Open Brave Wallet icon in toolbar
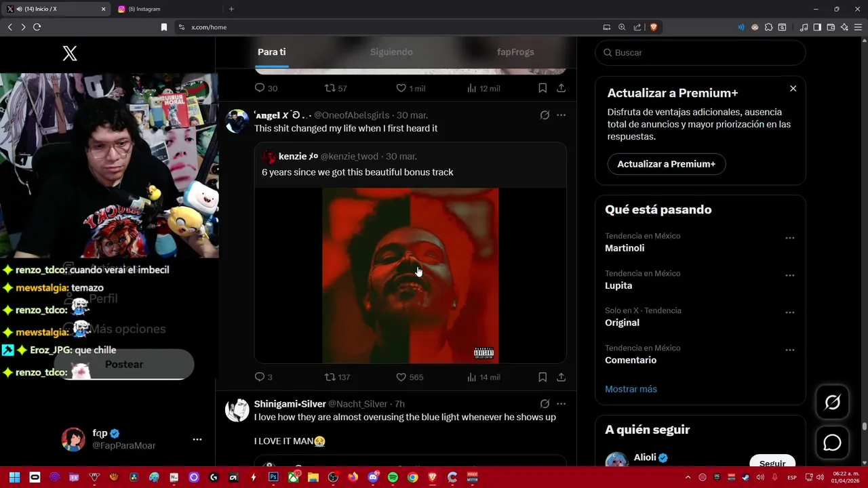Viewport: 868px width, 488px height. [x=831, y=27]
